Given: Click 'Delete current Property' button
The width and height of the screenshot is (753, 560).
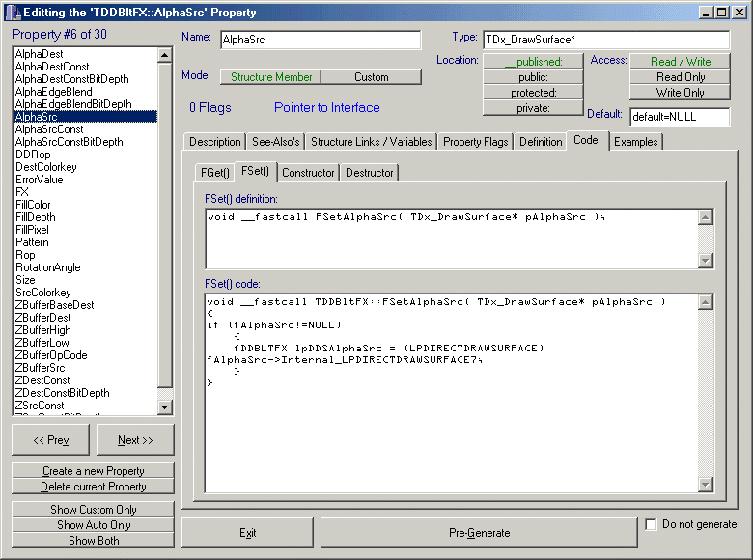Looking at the screenshot, I should pos(94,487).
